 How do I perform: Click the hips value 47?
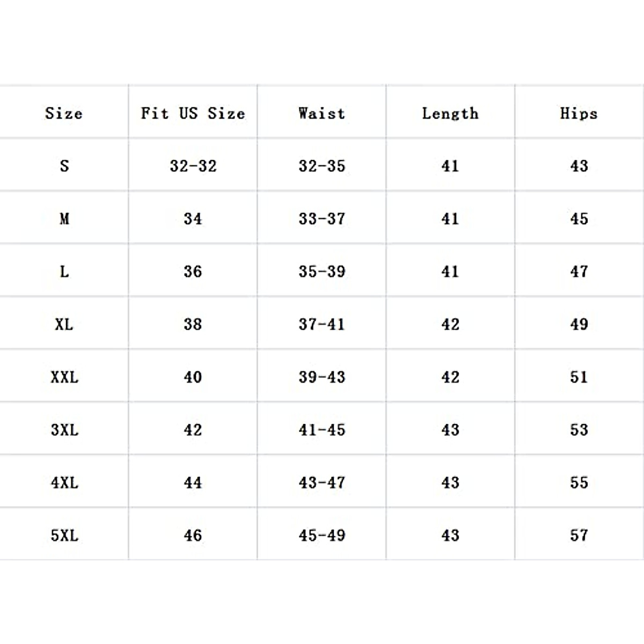579,271
